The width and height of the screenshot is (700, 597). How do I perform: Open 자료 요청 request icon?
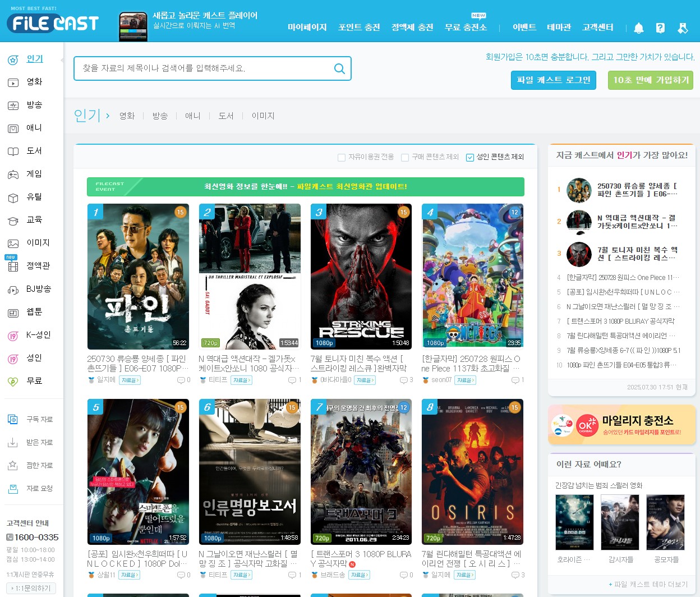coord(13,489)
